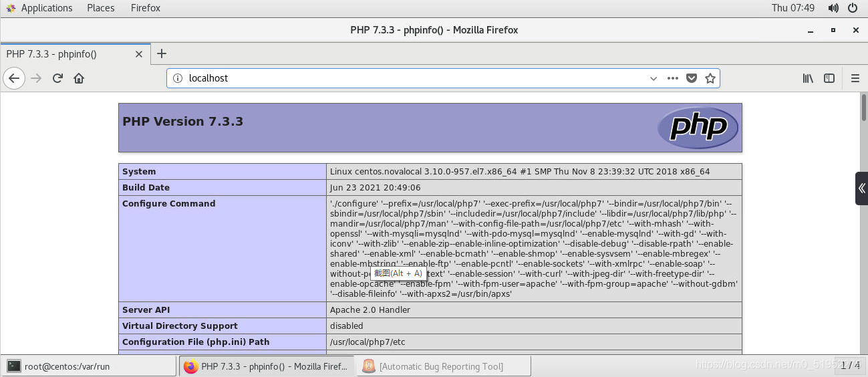Click the page vertical scrollbar thumb
868x377 pixels.
point(863,107)
